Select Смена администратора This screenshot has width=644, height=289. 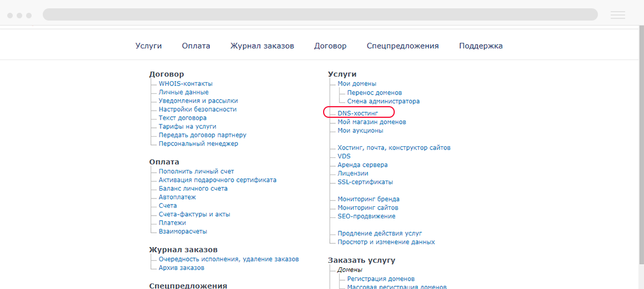383,101
